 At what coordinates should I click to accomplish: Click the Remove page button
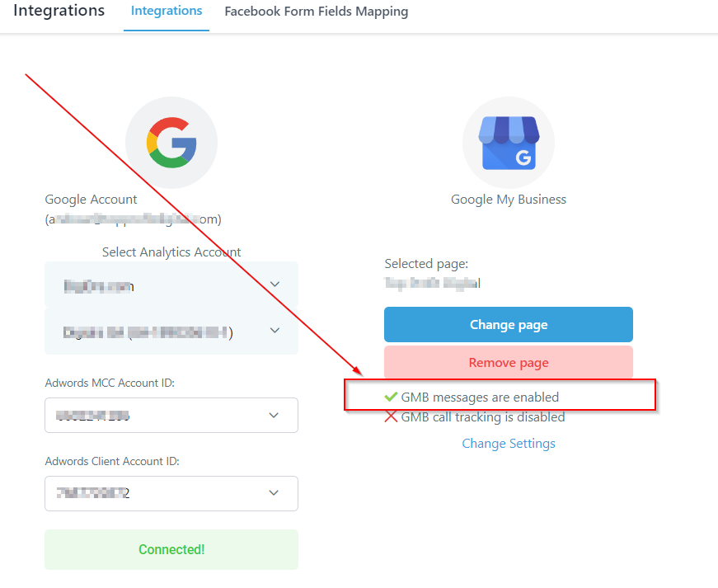click(509, 362)
